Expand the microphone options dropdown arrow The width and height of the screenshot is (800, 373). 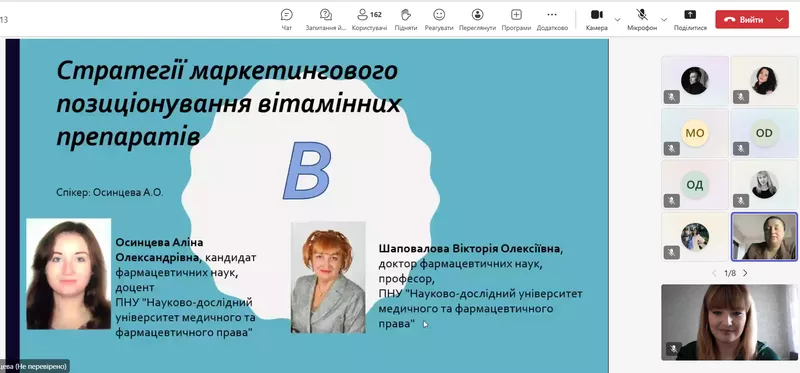[x=664, y=20]
